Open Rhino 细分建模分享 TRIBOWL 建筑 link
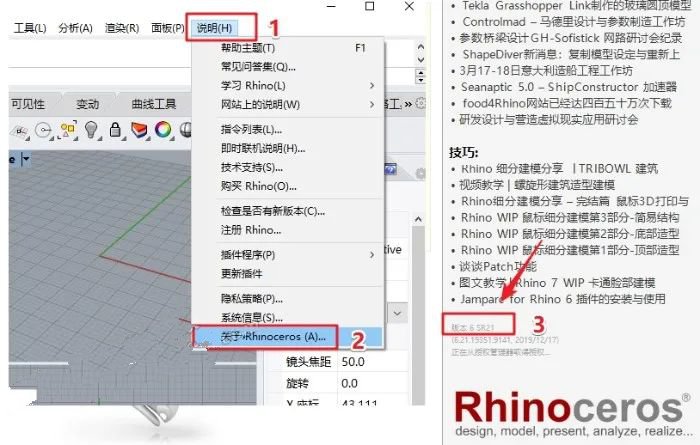The height and width of the screenshot is (445, 700). (x=559, y=169)
